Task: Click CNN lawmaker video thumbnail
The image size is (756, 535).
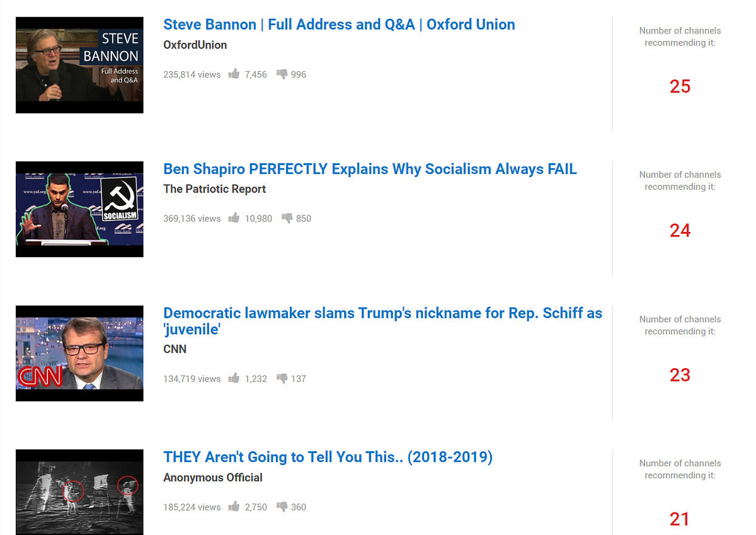Action: pyautogui.click(x=79, y=354)
